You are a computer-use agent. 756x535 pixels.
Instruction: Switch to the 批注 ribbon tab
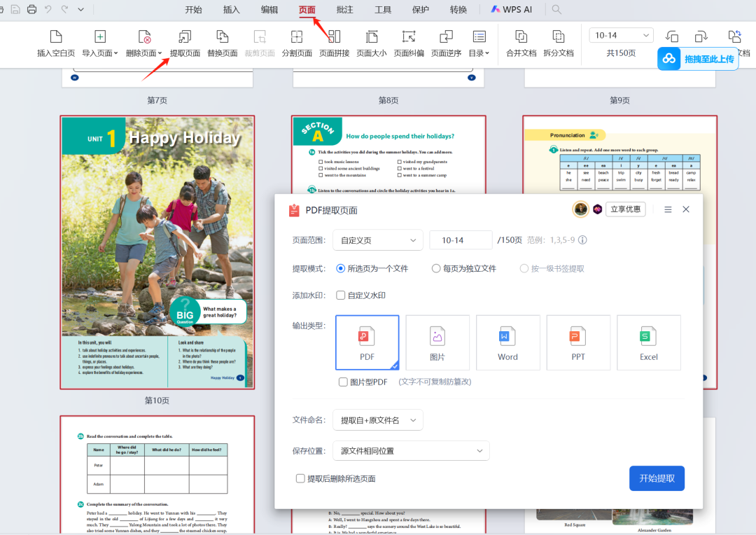(346, 9)
